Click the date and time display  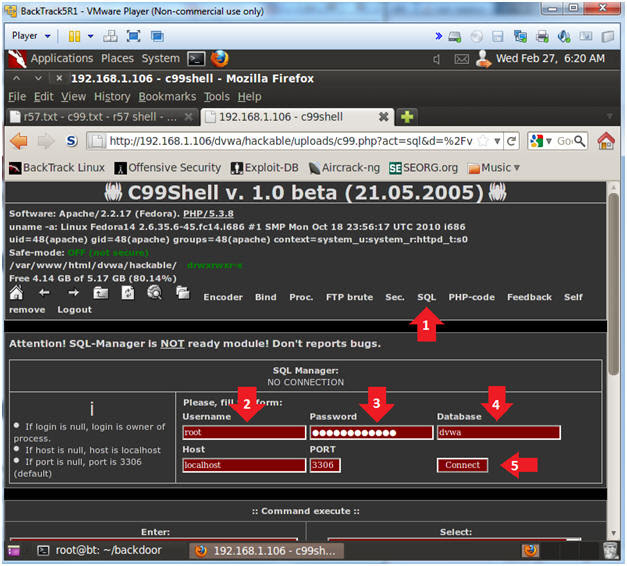[x=550, y=58]
